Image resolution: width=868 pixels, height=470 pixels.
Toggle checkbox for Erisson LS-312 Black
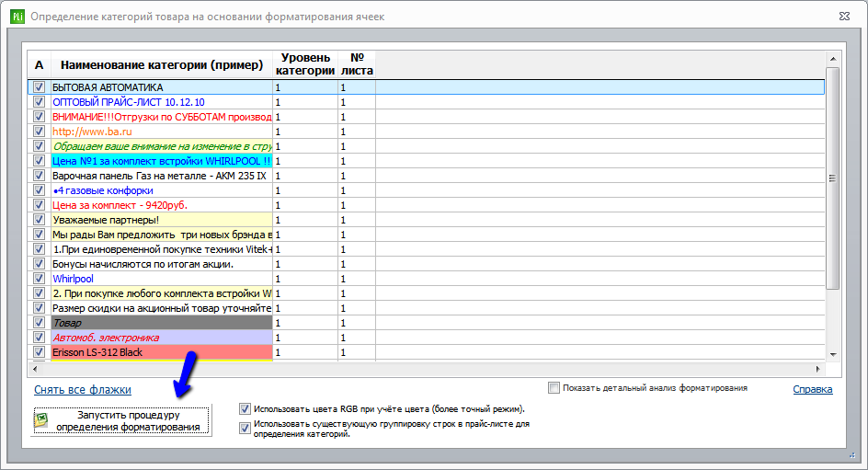[39, 352]
